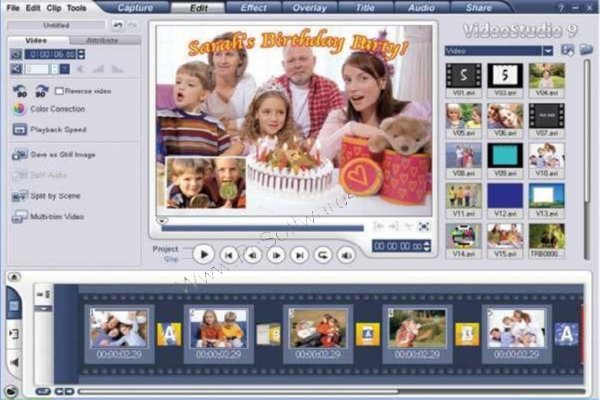Toggle Repeat playback button
The height and width of the screenshot is (400, 600).
point(323,255)
